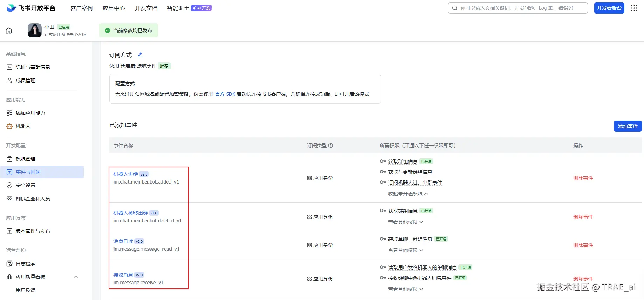Expand 查看其他权限 for 消息已读 event
Screen dimensions: 644x300
[406, 250]
